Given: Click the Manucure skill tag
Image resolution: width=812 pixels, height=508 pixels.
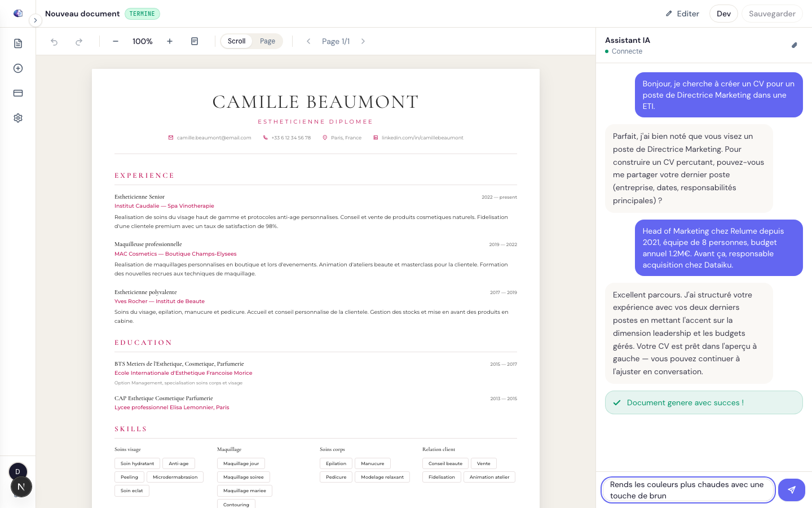Looking at the screenshot, I should coord(373,463).
